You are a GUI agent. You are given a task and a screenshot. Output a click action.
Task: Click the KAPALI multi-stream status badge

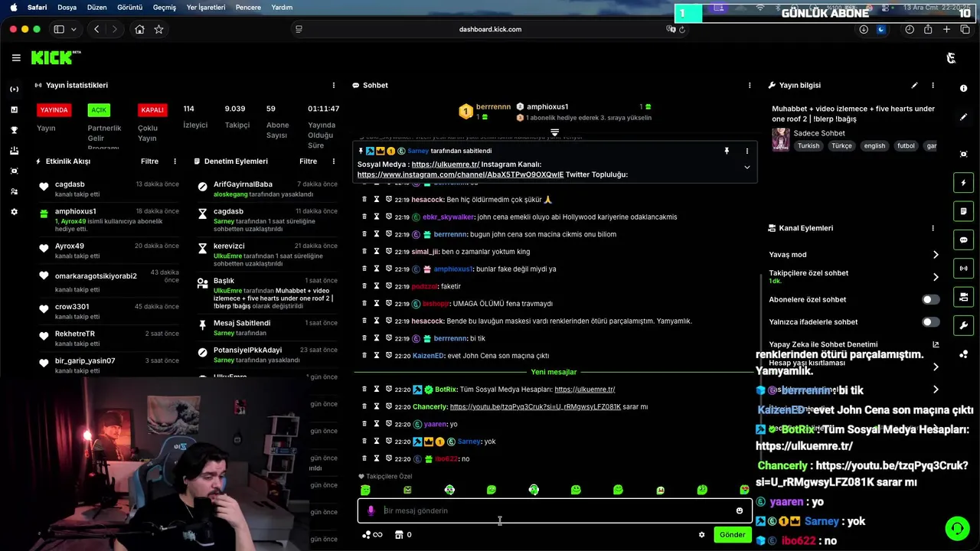point(152,110)
